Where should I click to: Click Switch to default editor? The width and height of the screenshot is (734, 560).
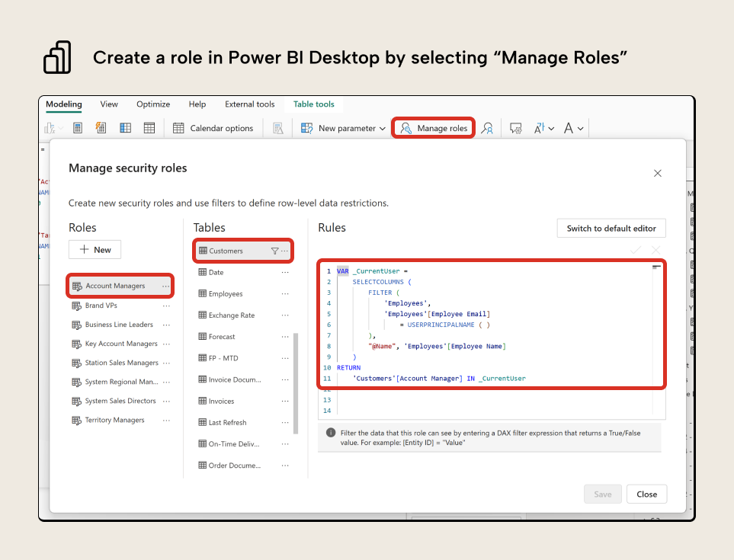pos(611,228)
